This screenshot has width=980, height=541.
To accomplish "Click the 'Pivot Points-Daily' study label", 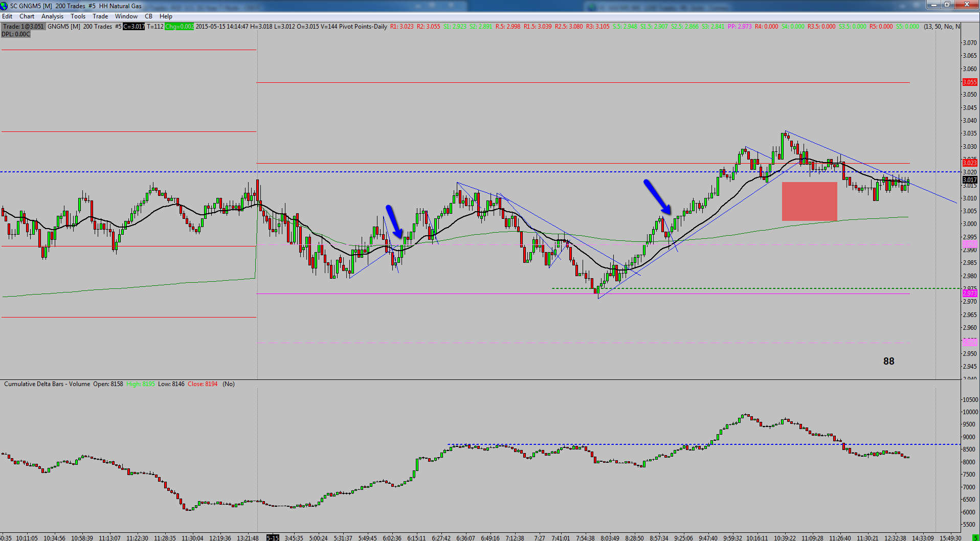I will [363, 27].
